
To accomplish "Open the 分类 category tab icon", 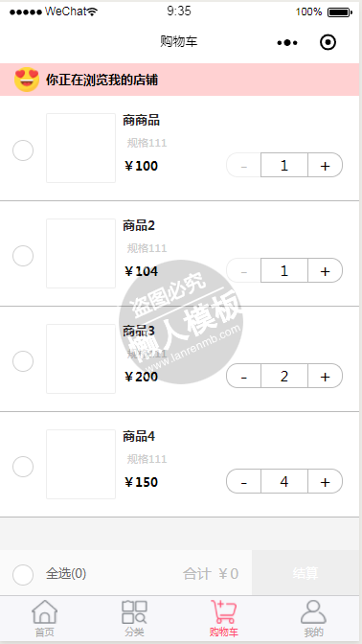I will pyautogui.click(x=134, y=612).
